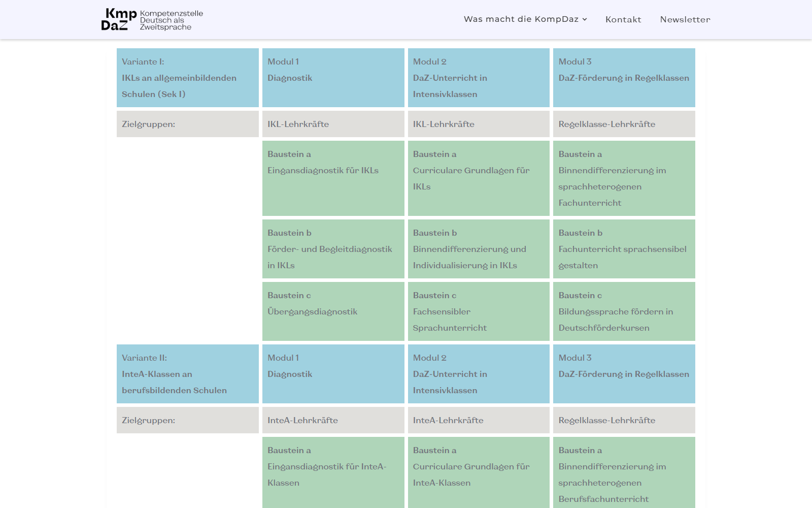Click 'Curriculare Grundlagen für InteA-Klassen' cell
The height and width of the screenshot is (508, 812).
[x=479, y=472]
